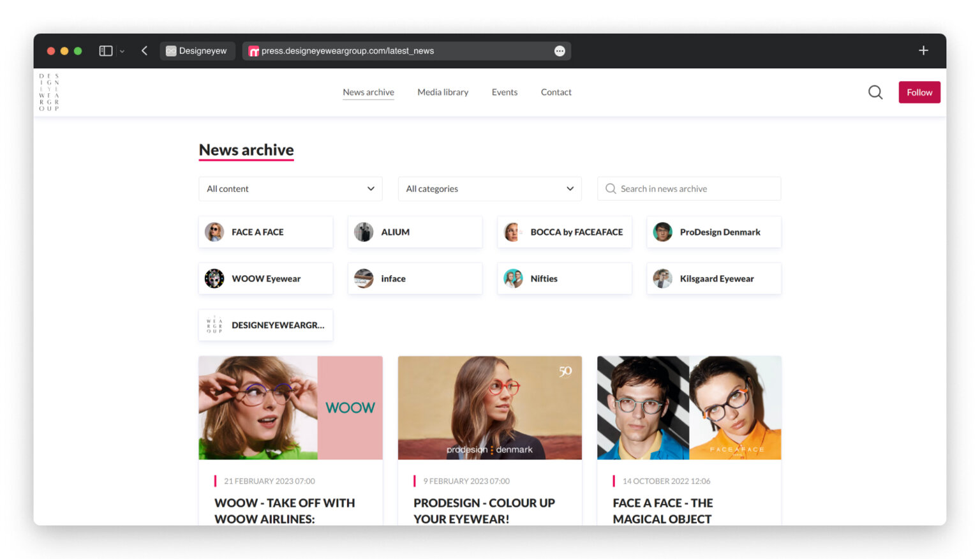
Task: Select the FACE A FACE brand logo
Action: coord(214,232)
